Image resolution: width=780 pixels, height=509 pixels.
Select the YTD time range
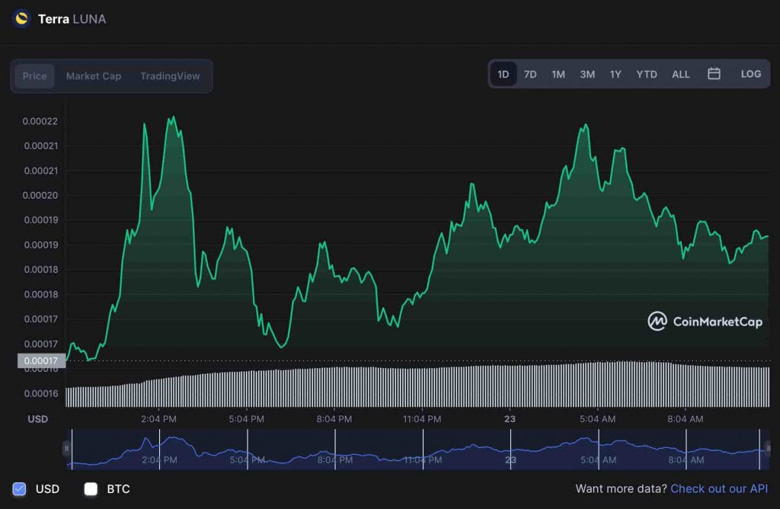click(646, 74)
